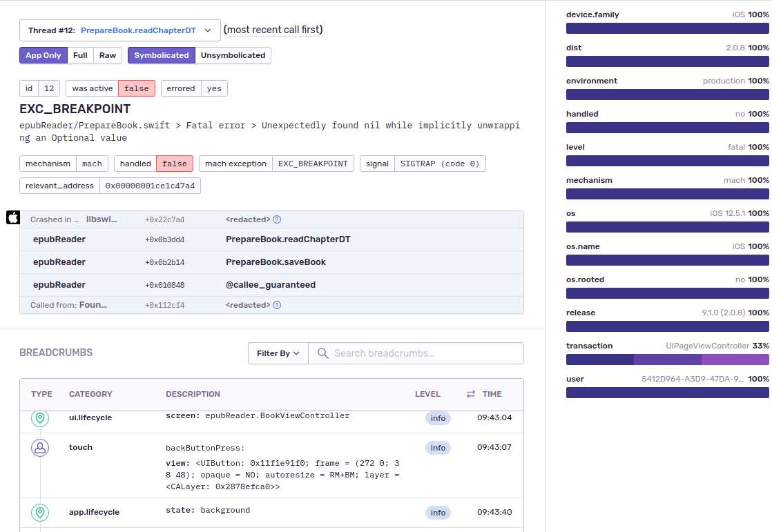The image size is (772, 532).
Task: Click the release 9.1.0 tag bar
Action: (668, 326)
